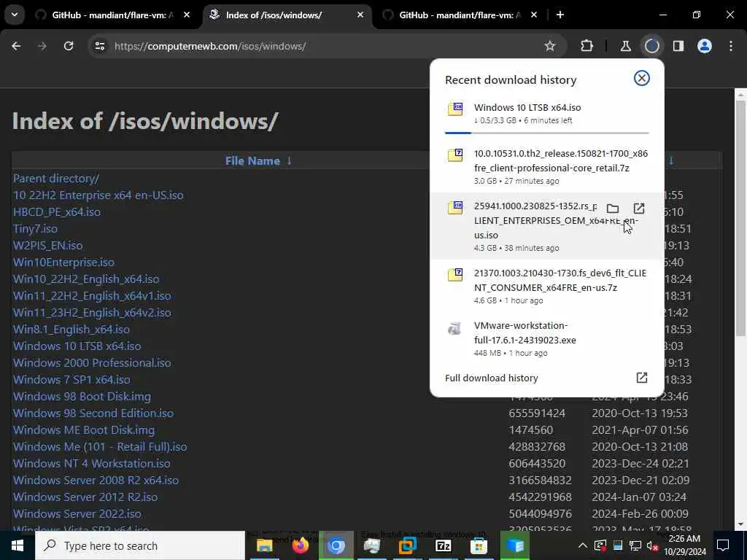The width and height of the screenshot is (747, 560).
Task: Show hidden system tray icons
Action: point(583,545)
